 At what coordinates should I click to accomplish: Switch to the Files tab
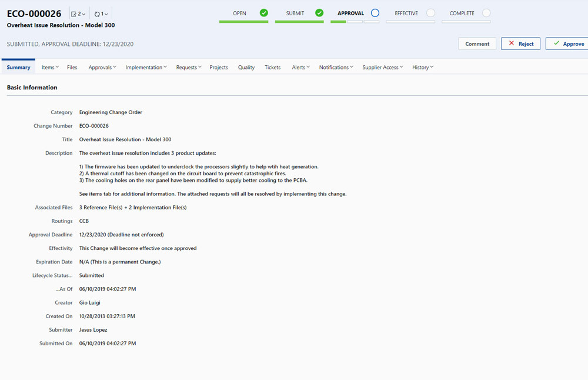pyautogui.click(x=72, y=67)
